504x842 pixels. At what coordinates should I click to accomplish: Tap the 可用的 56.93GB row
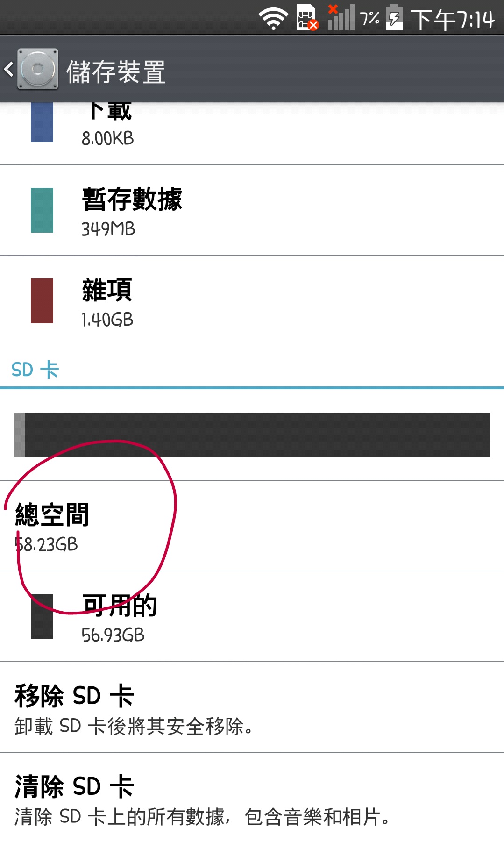(x=252, y=616)
